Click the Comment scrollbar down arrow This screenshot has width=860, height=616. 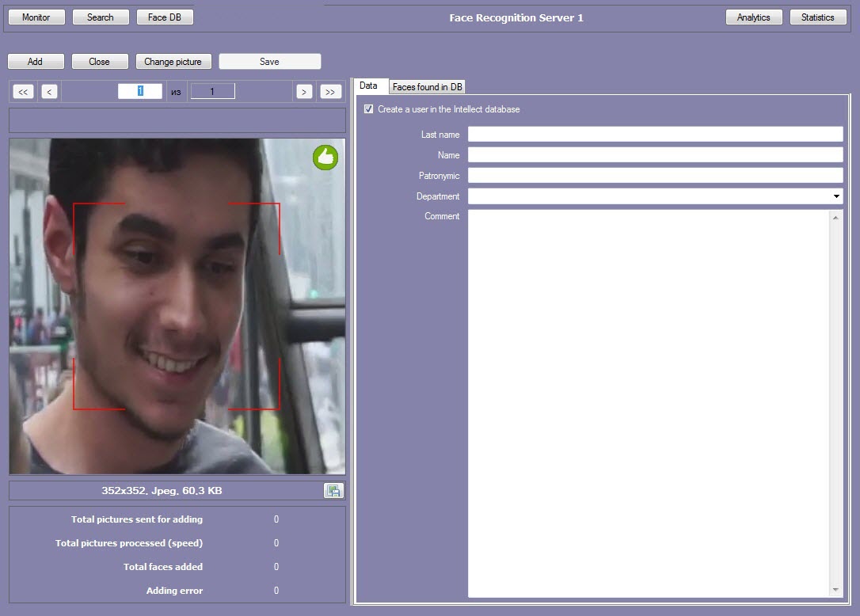(836, 590)
